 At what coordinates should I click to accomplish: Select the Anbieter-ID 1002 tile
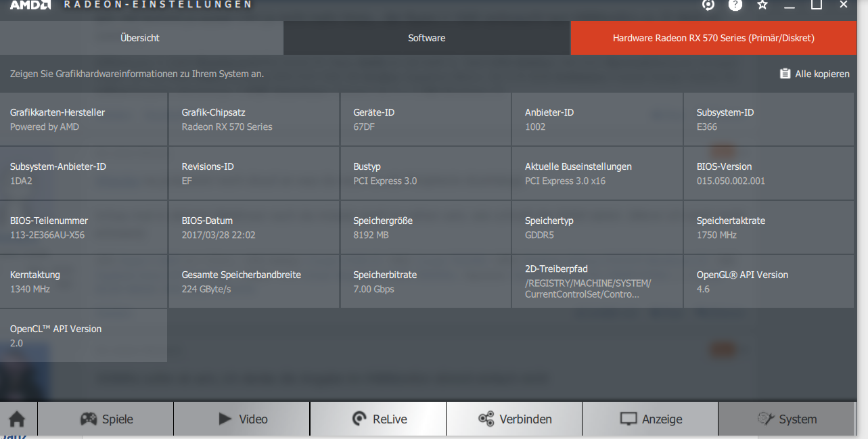597,119
